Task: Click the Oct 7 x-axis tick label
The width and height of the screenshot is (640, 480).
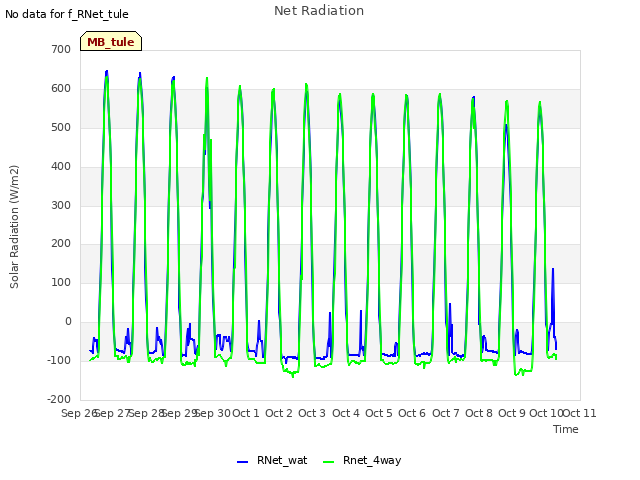Action: point(446,413)
